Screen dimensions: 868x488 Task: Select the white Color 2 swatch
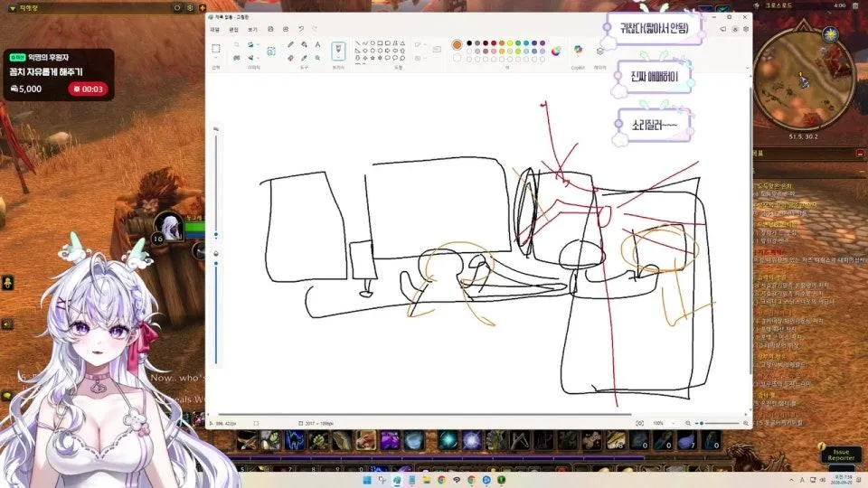pyautogui.click(x=457, y=58)
